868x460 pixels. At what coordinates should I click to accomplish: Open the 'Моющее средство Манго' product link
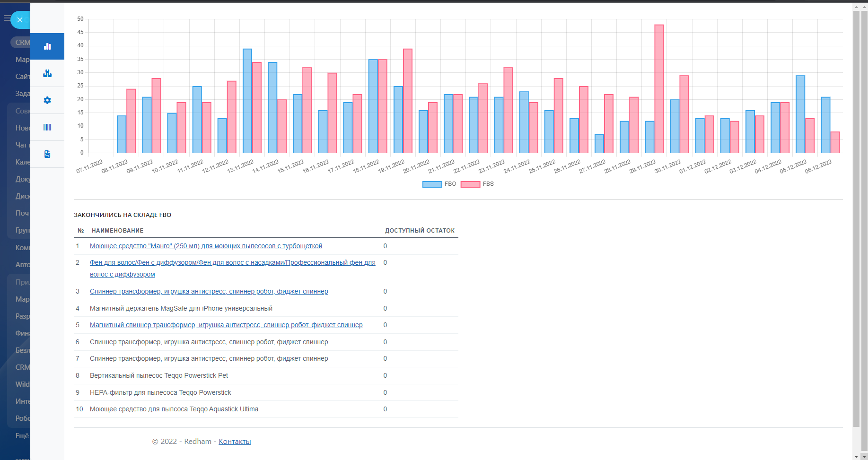pos(206,246)
